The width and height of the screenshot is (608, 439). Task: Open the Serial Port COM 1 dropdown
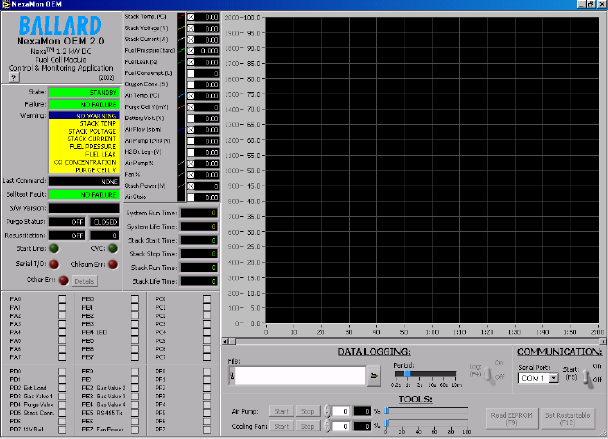pyautogui.click(x=554, y=378)
